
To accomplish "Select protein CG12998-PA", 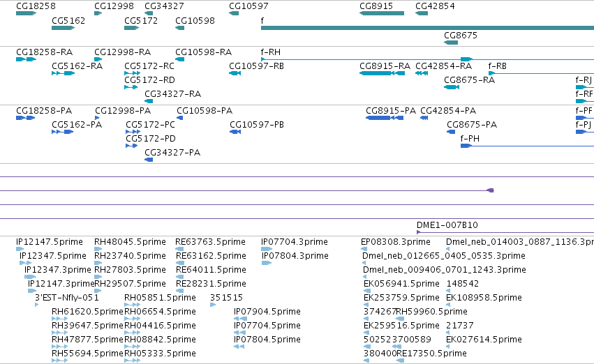I will pos(123,110).
